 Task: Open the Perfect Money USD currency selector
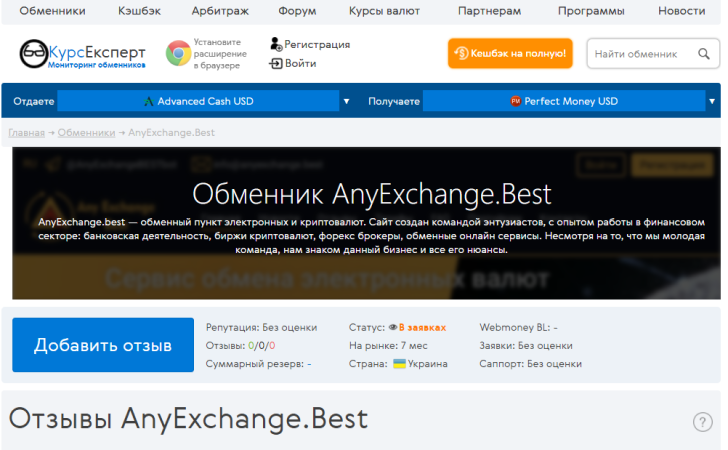click(564, 101)
